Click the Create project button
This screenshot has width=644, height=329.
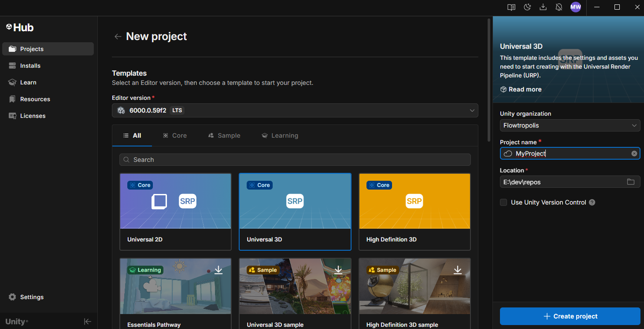[570, 316]
